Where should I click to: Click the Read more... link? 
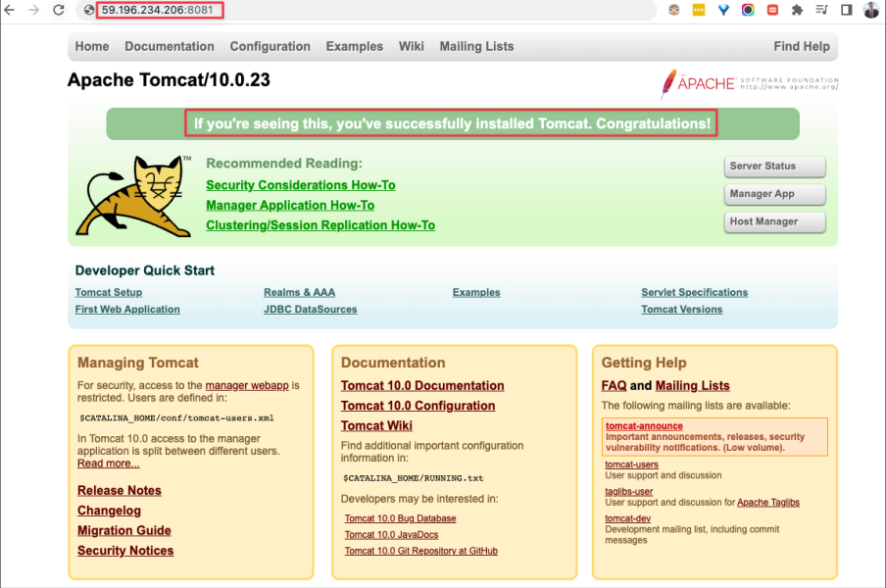point(109,464)
